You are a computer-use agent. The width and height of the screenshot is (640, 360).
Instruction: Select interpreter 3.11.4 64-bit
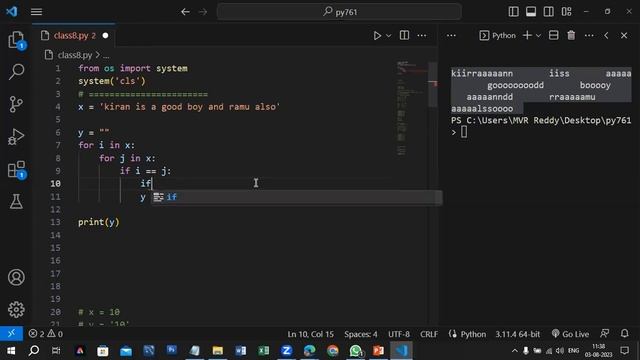pos(518,334)
